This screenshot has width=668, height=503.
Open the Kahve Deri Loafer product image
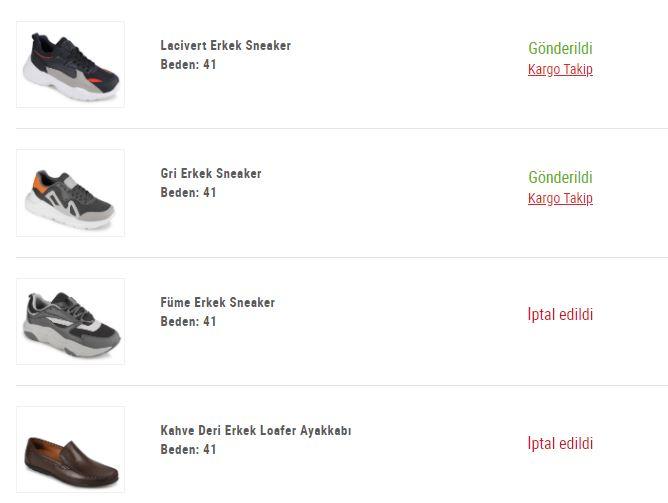click(70, 450)
